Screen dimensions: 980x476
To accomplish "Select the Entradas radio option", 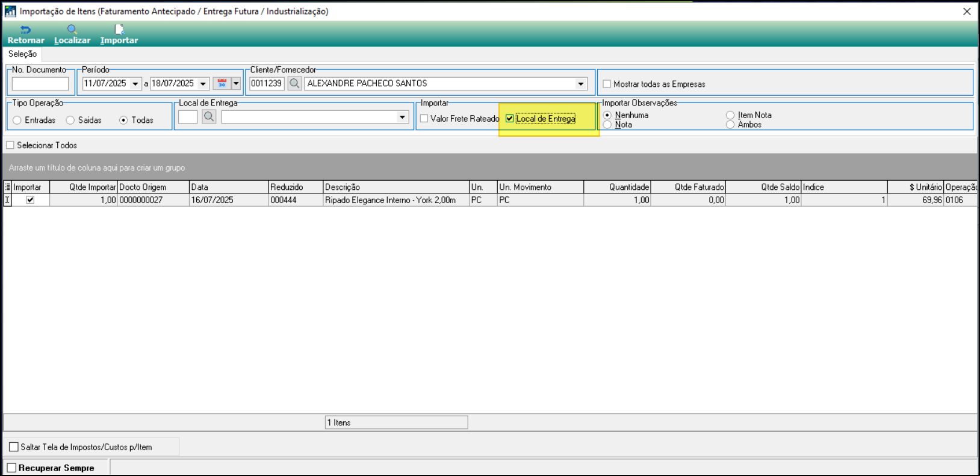I will (17, 121).
